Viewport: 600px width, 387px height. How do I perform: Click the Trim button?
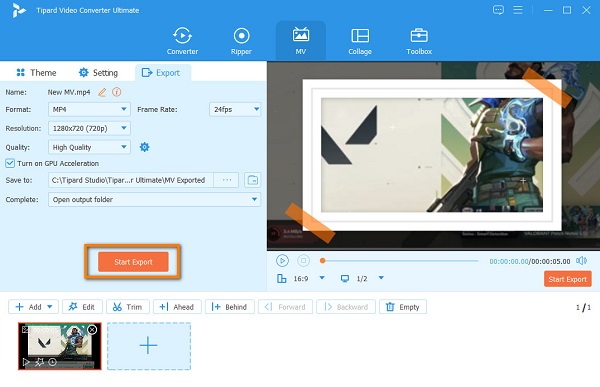pyautogui.click(x=128, y=307)
